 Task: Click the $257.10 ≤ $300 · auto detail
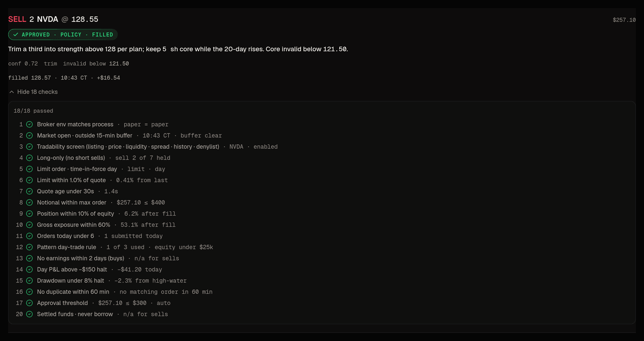tap(134, 303)
